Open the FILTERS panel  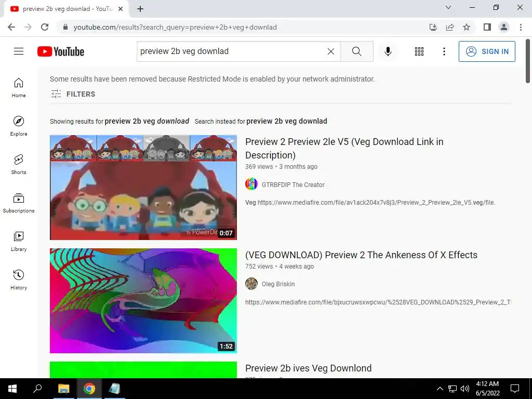73,94
